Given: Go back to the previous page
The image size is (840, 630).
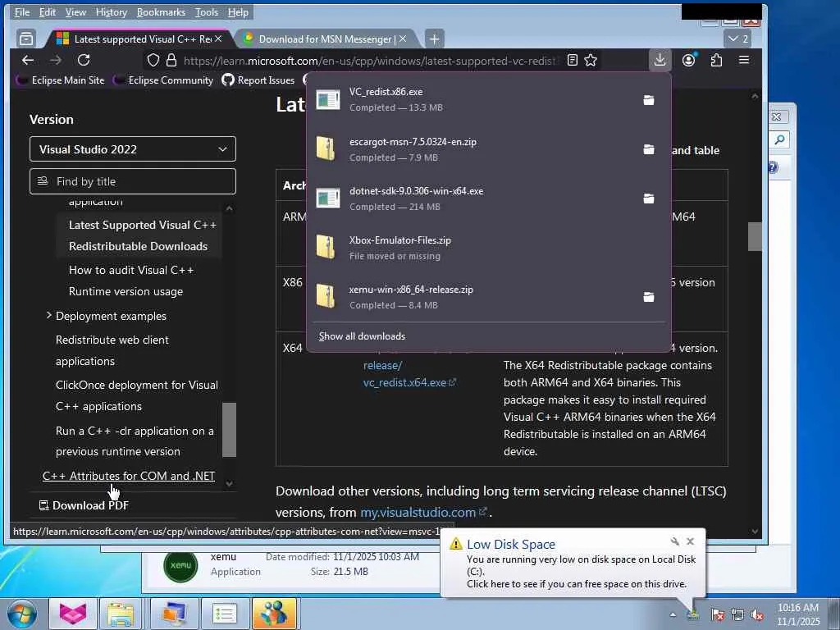Looking at the screenshot, I should [x=28, y=60].
